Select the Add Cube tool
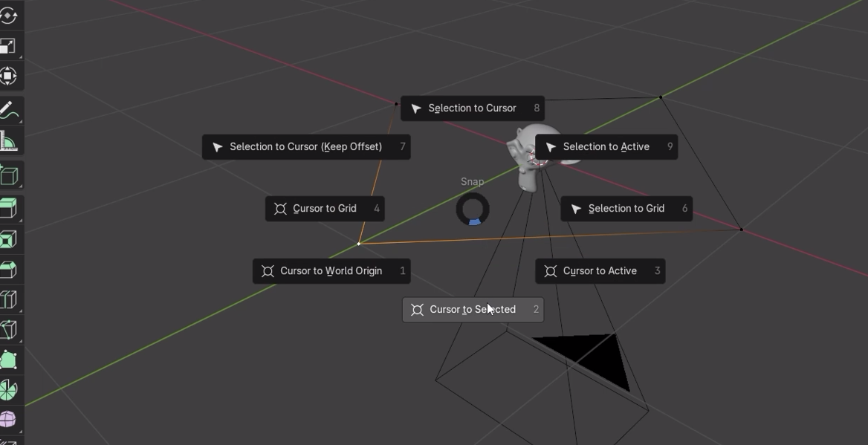This screenshot has height=445, width=868. [8, 175]
